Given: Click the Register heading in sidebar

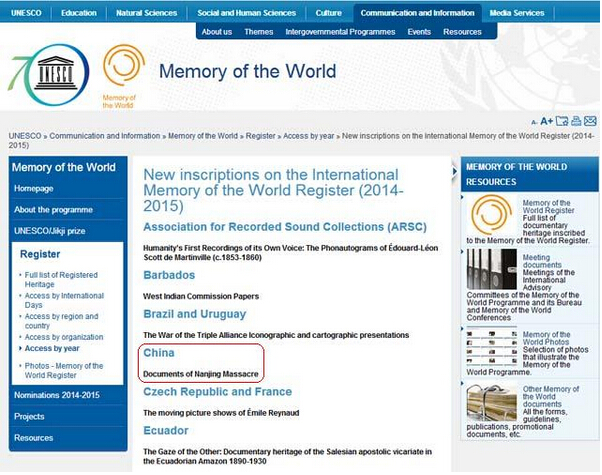Looking at the screenshot, I should [40, 254].
